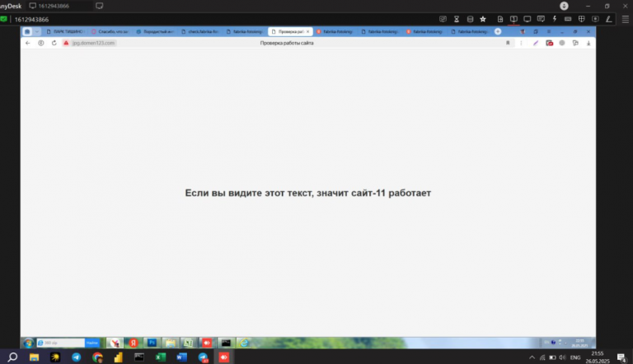This screenshot has height=364, width=633.
Task: Open File Explorer on local taskbar
Action: coord(34,357)
